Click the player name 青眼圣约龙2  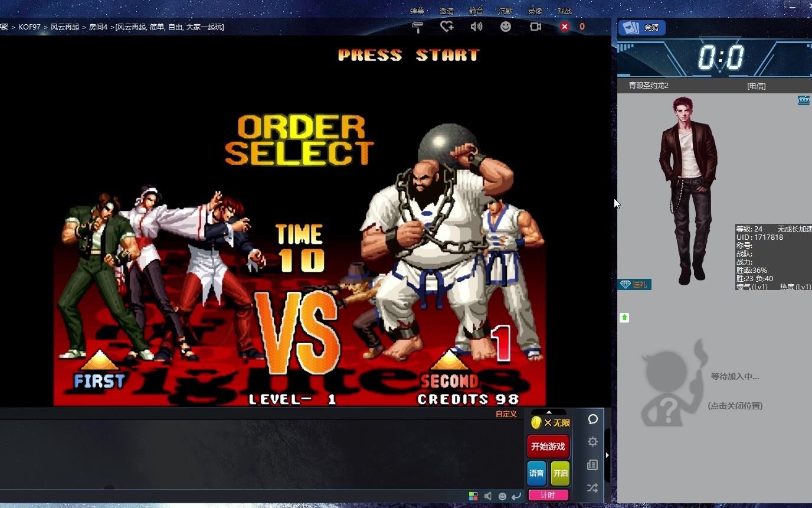pos(649,86)
